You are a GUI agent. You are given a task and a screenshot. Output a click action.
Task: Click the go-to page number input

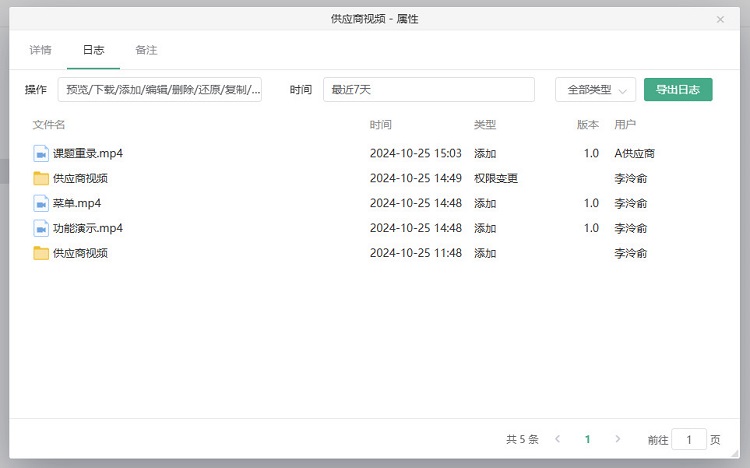688,439
